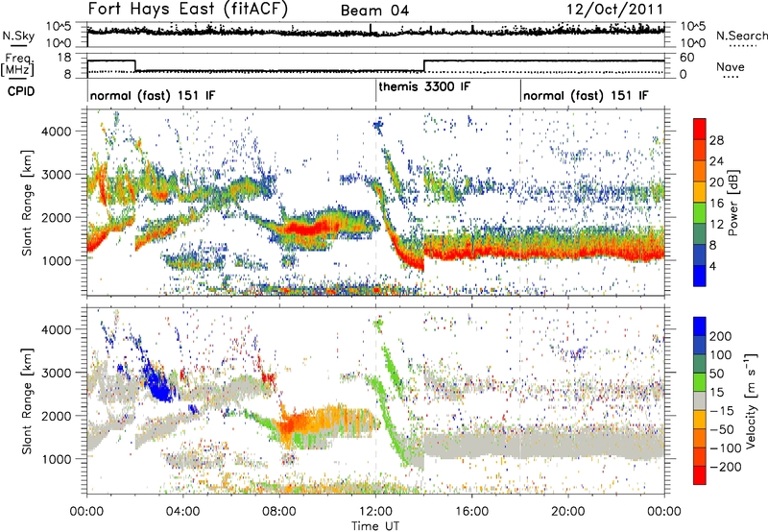Pick the red below −200 Velocity colorbar segment
The width and height of the screenshot is (768, 532).
coord(700,475)
